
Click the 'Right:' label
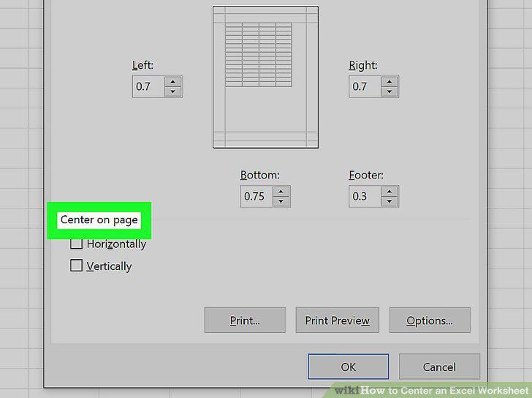click(x=363, y=65)
